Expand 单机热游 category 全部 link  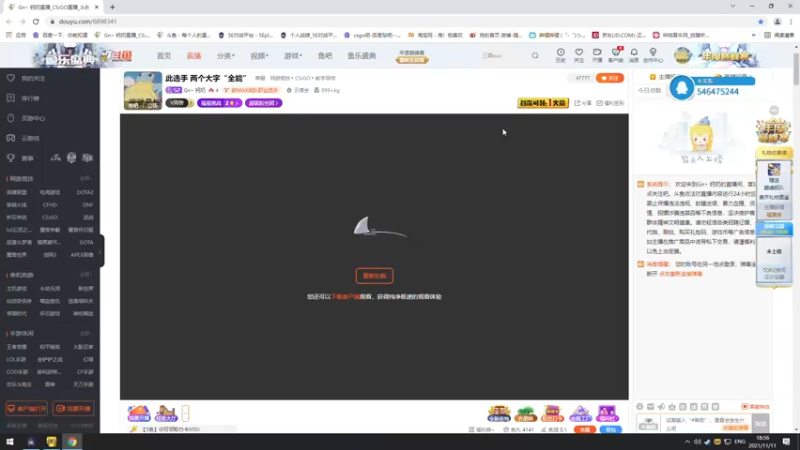click(x=85, y=274)
